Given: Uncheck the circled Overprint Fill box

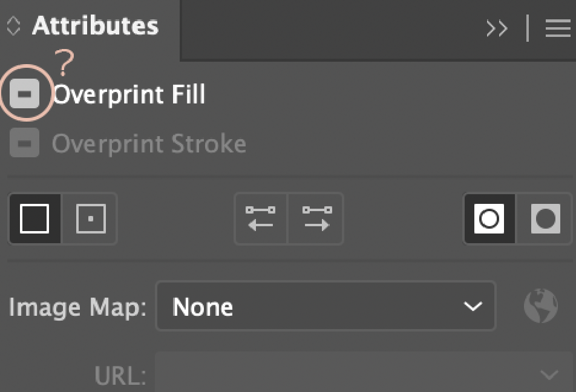Looking at the screenshot, I should pos(25,94).
